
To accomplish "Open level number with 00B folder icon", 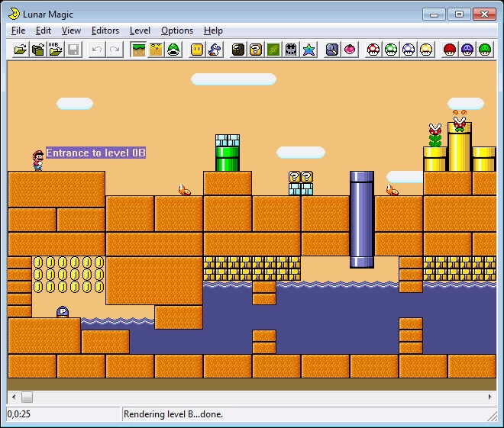I will point(56,50).
